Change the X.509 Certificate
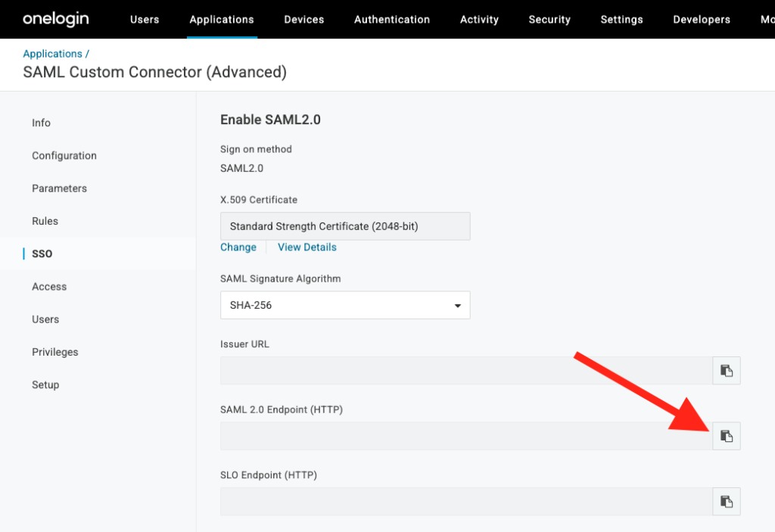 pyautogui.click(x=238, y=247)
